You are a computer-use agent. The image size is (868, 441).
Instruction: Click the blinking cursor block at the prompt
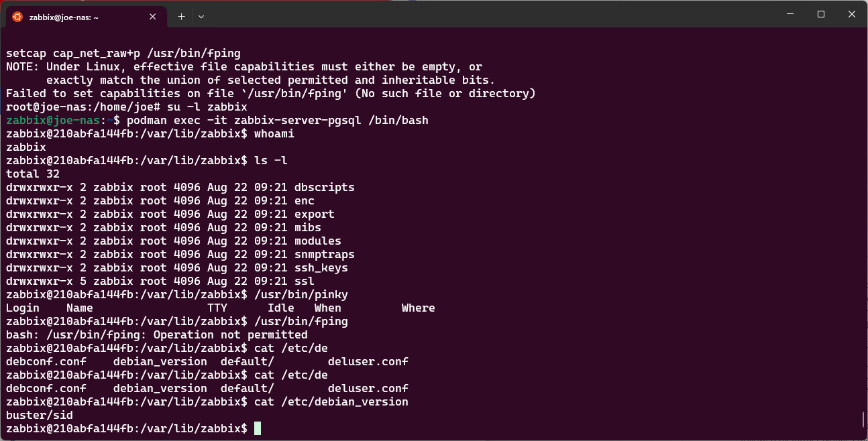(x=258, y=428)
